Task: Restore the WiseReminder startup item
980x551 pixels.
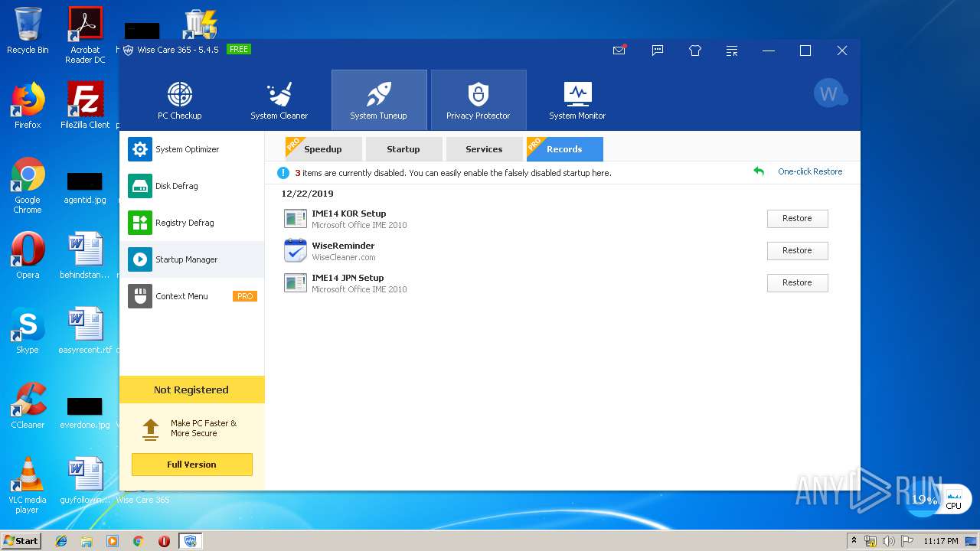Action: tap(797, 250)
